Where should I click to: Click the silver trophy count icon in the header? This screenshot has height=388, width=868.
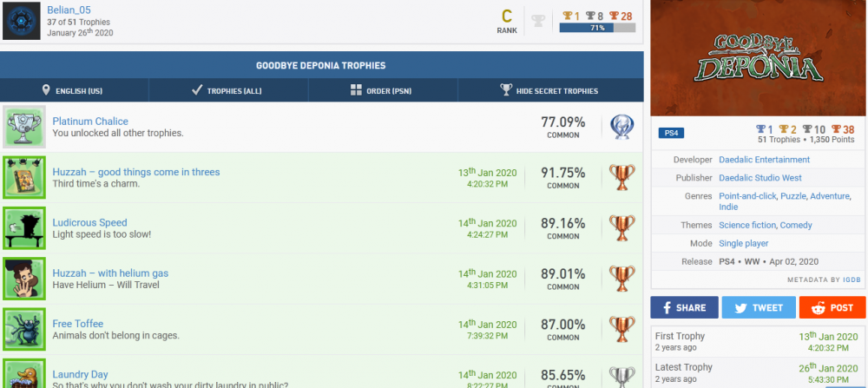[x=590, y=16]
